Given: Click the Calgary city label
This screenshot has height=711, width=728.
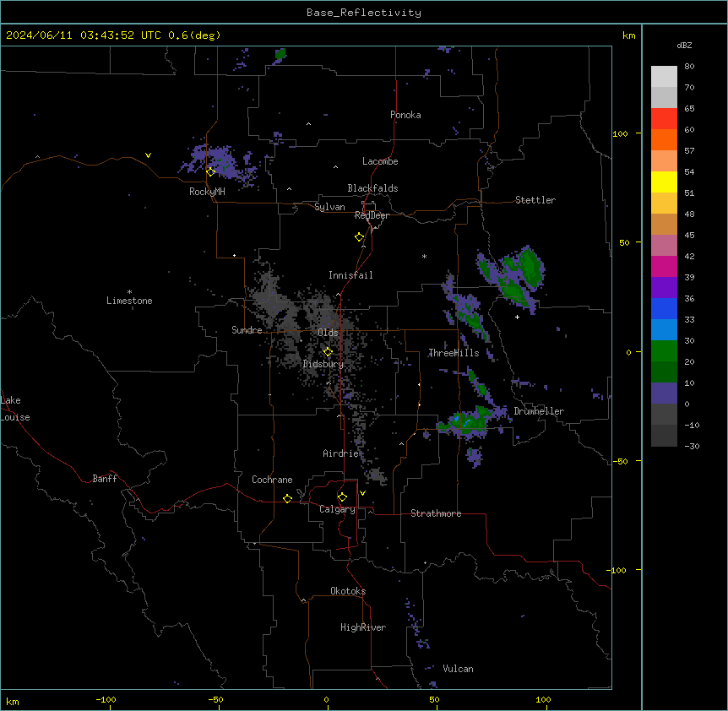Looking at the screenshot, I should [337, 509].
